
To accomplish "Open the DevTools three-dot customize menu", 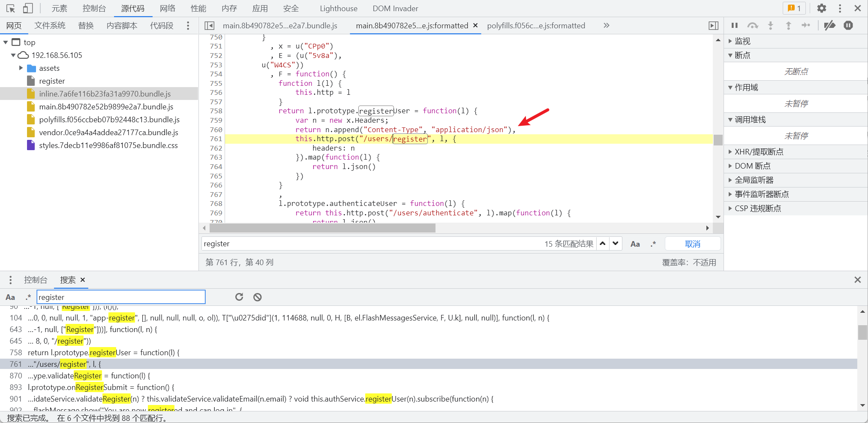I will [x=840, y=8].
